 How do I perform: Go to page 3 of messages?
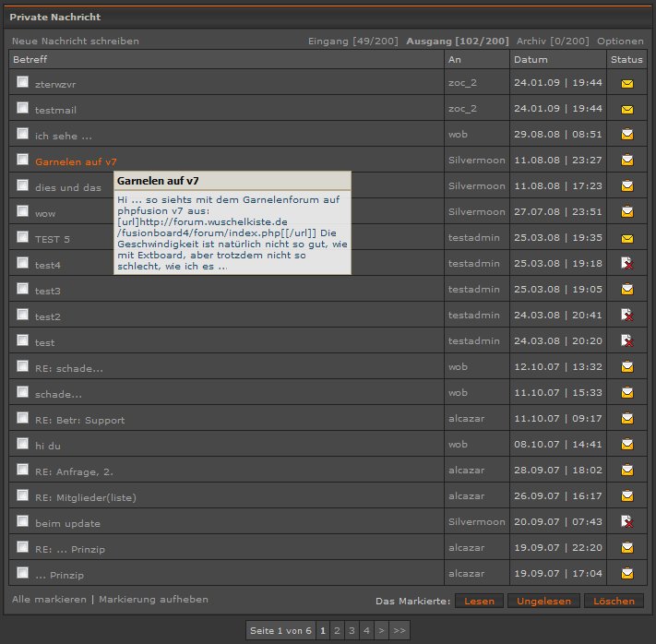tap(352, 631)
